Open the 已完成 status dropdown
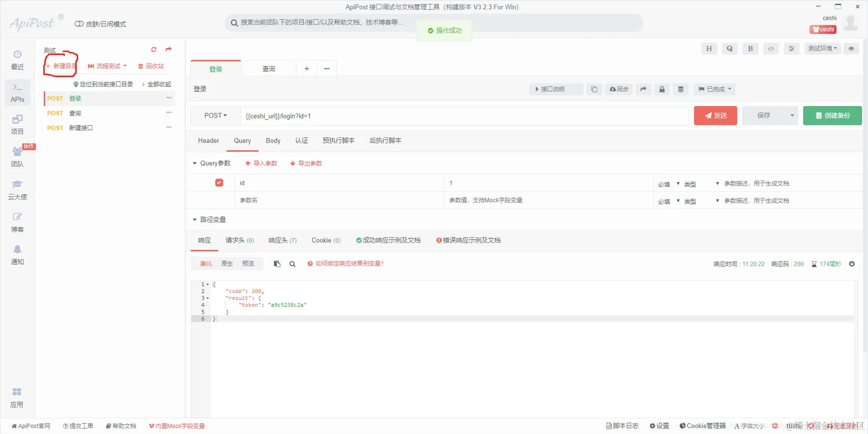868x434 pixels. [x=715, y=89]
